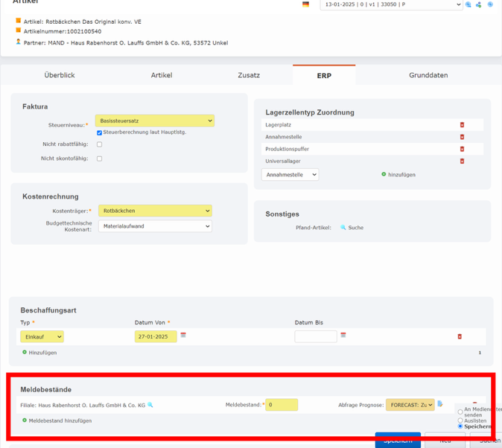Click the Universallager row text
Image resolution: width=502 pixels, height=448 pixels.
[283, 161]
